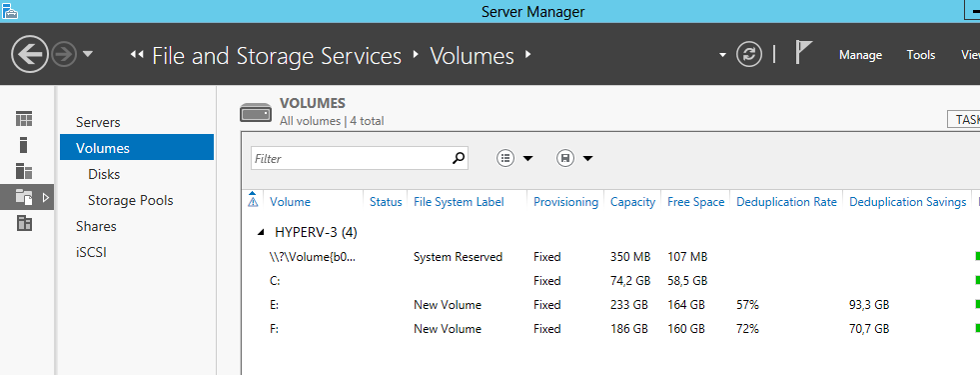Go back with the Back arrow button
Screen dimensions: 980x375
coord(29,55)
